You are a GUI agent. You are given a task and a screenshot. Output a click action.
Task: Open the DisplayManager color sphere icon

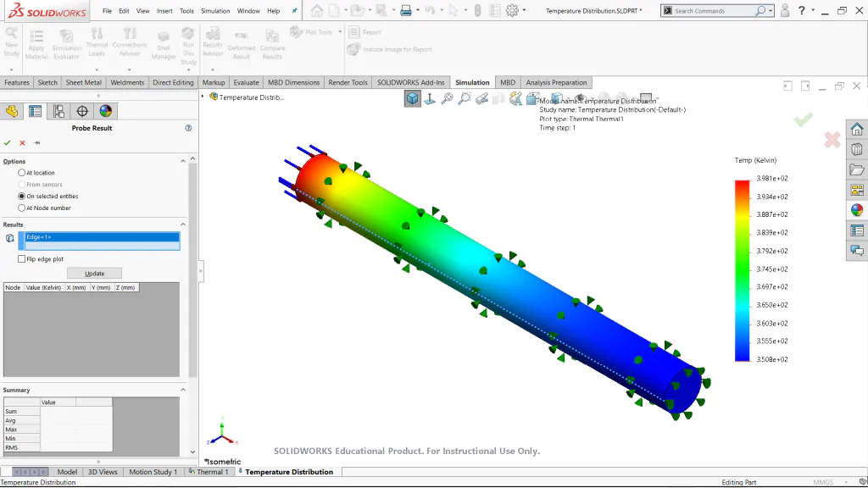pos(106,111)
